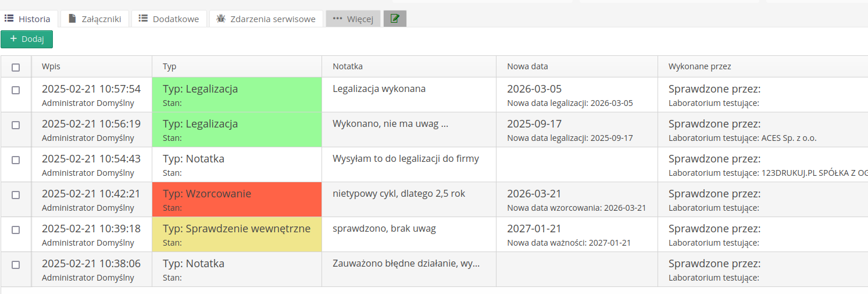Open the Dodatkowe tab

pos(169,19)
